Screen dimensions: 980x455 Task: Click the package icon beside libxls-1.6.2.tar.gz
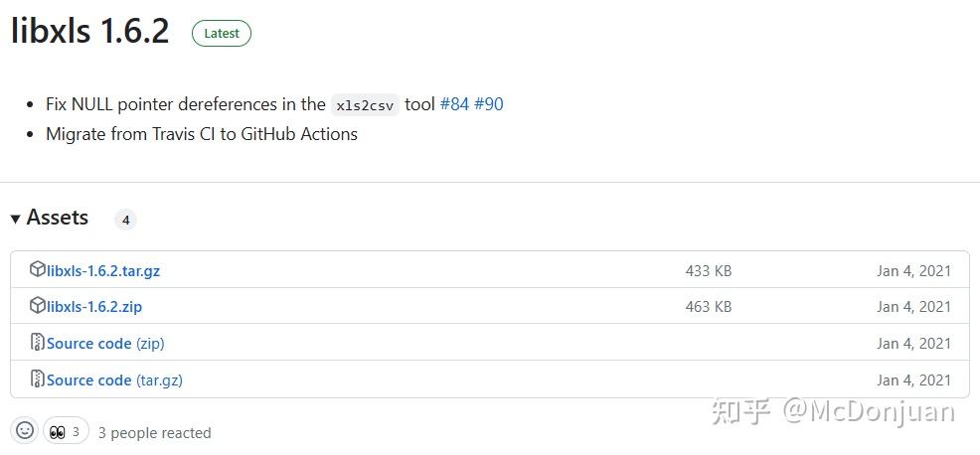click(38, 269)
